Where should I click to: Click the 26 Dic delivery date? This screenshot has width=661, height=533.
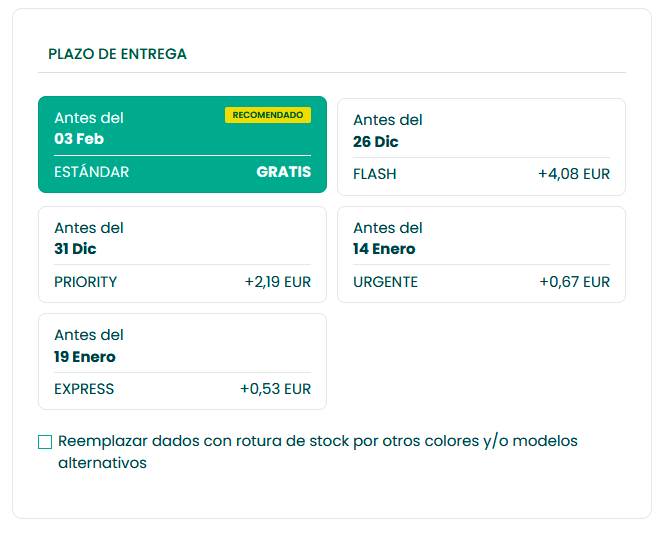click(x=376, y=142)
